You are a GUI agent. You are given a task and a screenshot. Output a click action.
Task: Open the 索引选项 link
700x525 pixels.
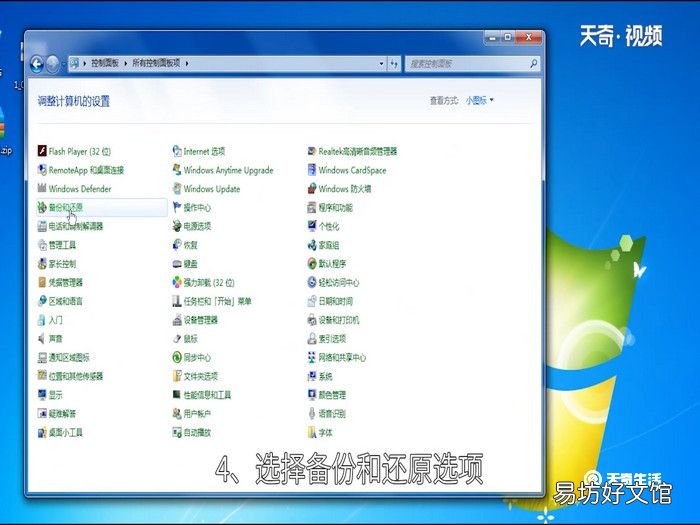point(332,339)
